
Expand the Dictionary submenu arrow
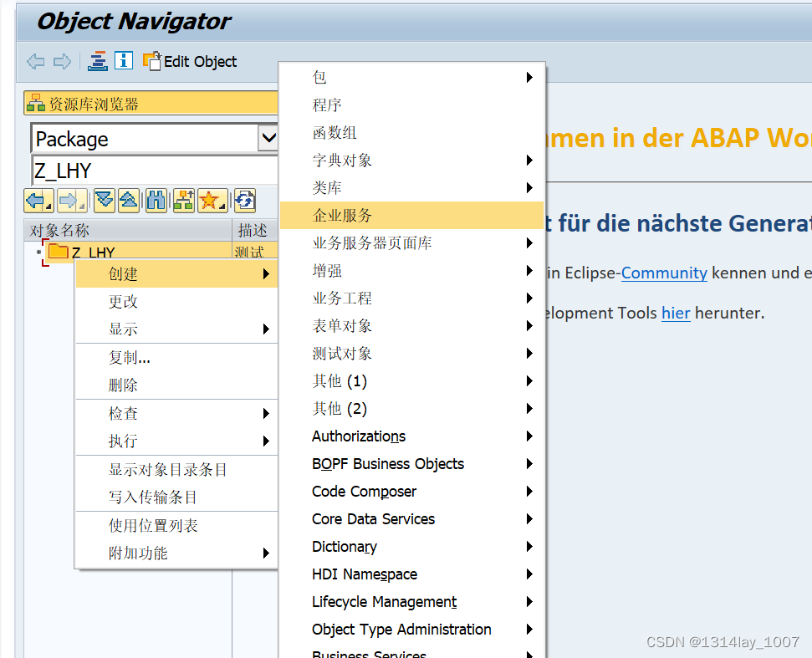click(x=529, y=546)
